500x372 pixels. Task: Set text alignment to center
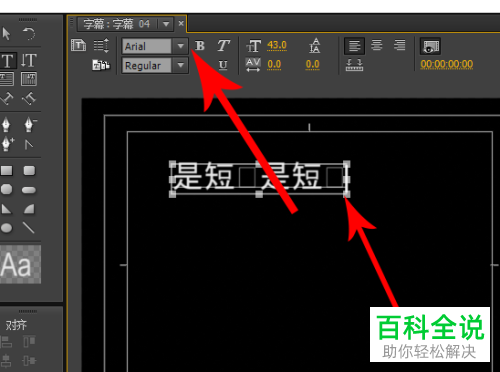point(377,45)
